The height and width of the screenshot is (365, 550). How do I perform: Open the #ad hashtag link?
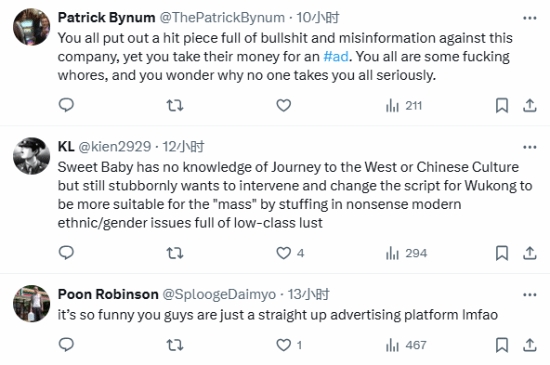click(x=336, y=56)
